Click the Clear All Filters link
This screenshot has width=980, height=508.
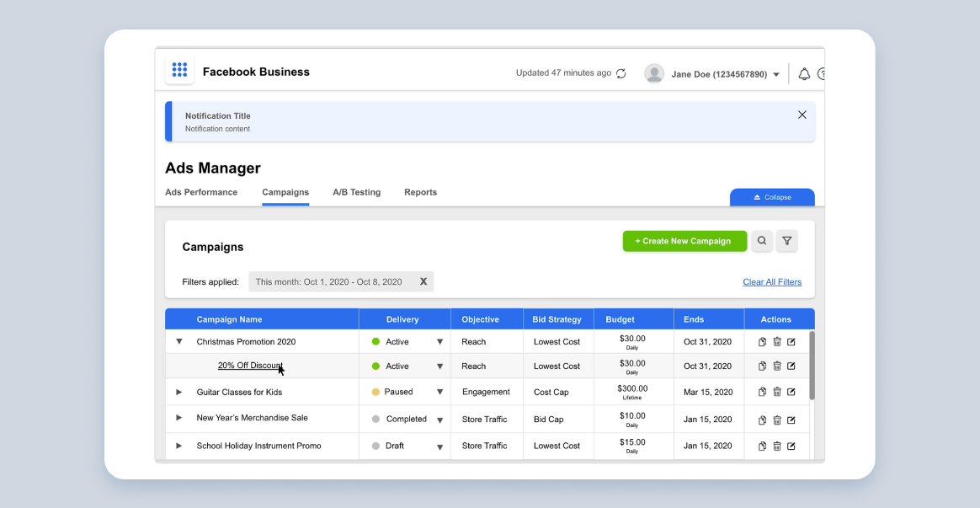(772, 282)
